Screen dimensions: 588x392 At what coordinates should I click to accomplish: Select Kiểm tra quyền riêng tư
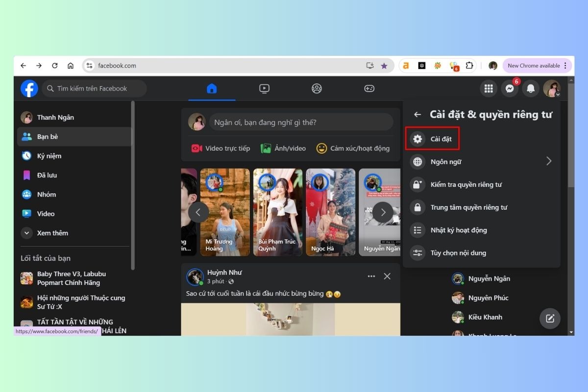(x=482, y=185)
